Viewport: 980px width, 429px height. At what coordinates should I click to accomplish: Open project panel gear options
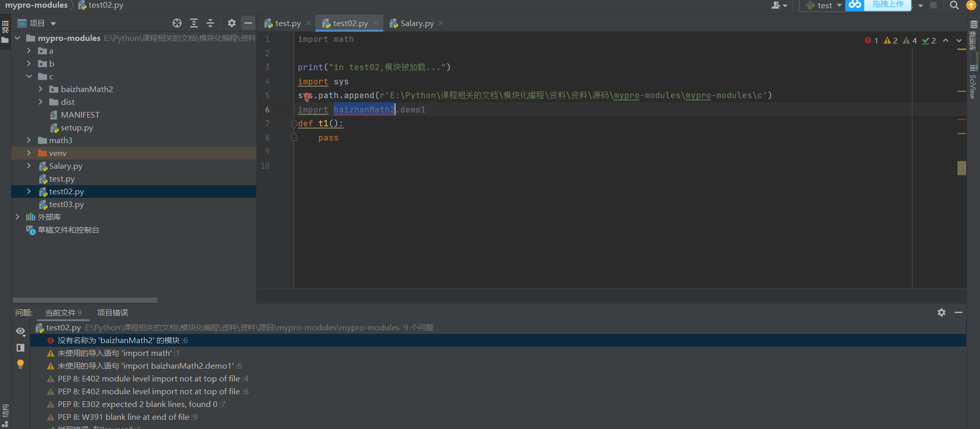(232, 23)
